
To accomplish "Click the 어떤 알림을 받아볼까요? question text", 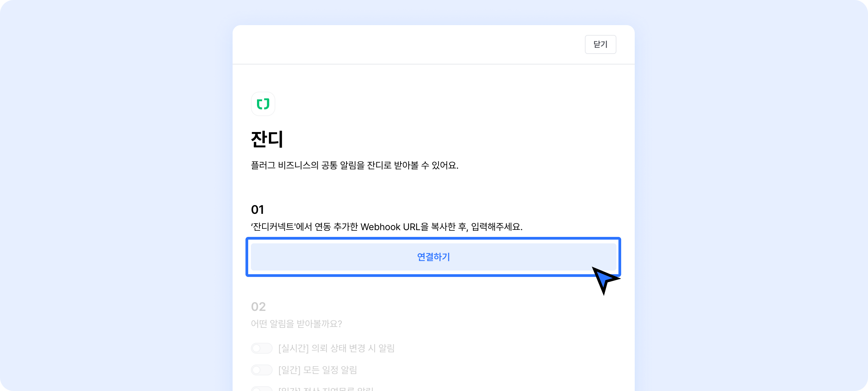I will point(296,324).
